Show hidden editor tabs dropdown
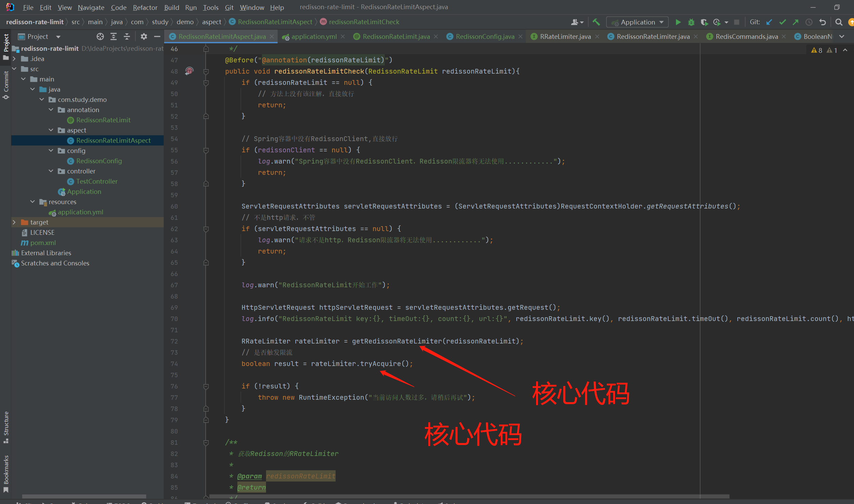The width and height of the screenshot is (854, 504). coord(842,36)
